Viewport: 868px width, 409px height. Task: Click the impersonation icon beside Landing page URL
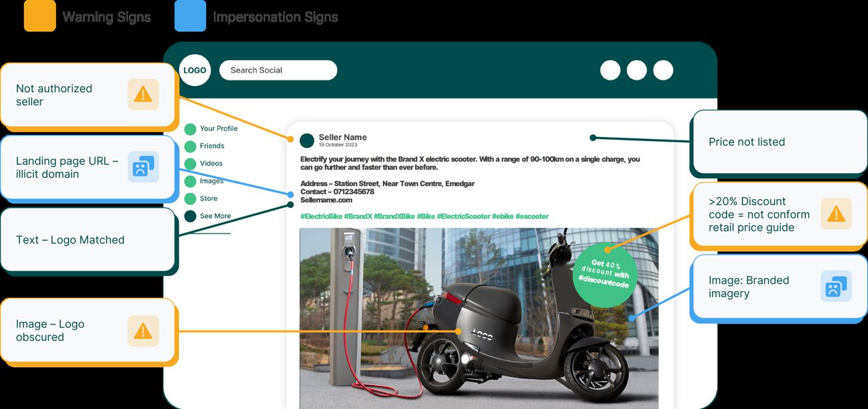pos(144,168)
